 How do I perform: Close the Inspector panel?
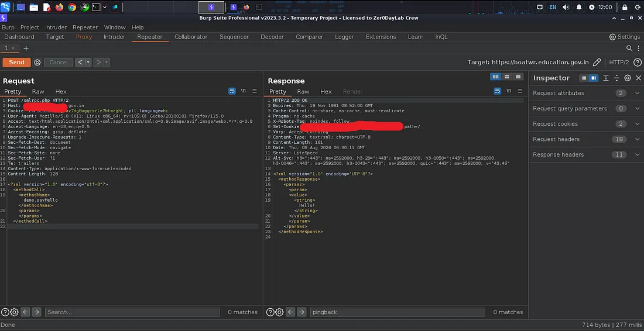tap(638, 78)
